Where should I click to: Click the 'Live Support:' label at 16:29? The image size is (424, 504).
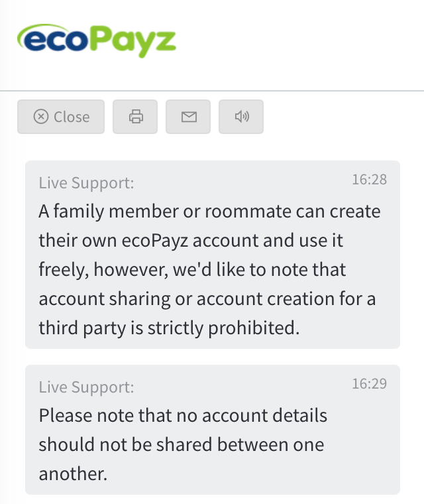pos(86,387)
